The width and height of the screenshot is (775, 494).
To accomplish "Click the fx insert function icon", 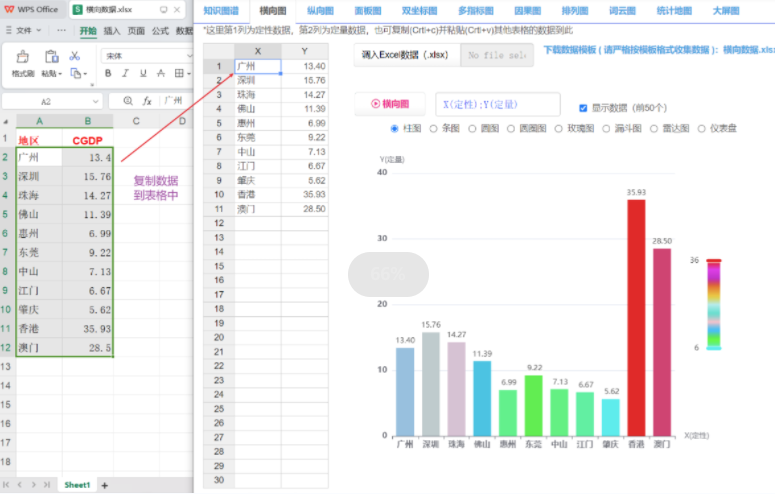I will [x=147, y=101].
